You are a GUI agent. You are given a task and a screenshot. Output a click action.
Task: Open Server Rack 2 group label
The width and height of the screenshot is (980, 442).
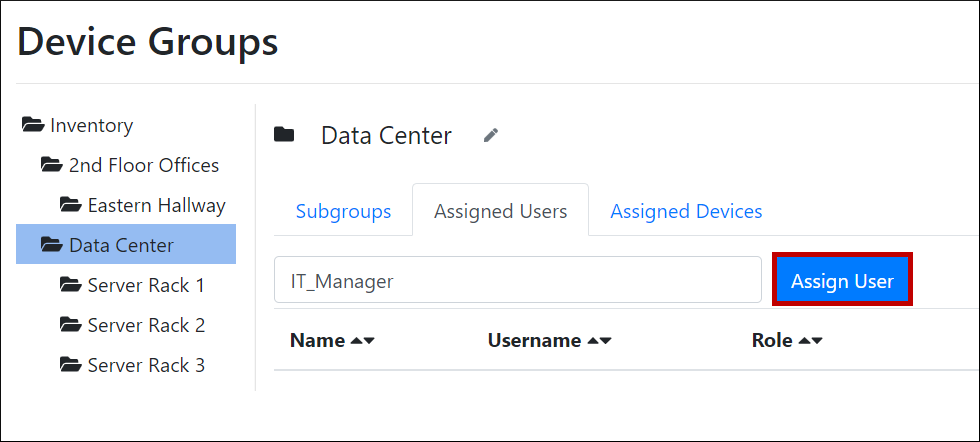146,325
